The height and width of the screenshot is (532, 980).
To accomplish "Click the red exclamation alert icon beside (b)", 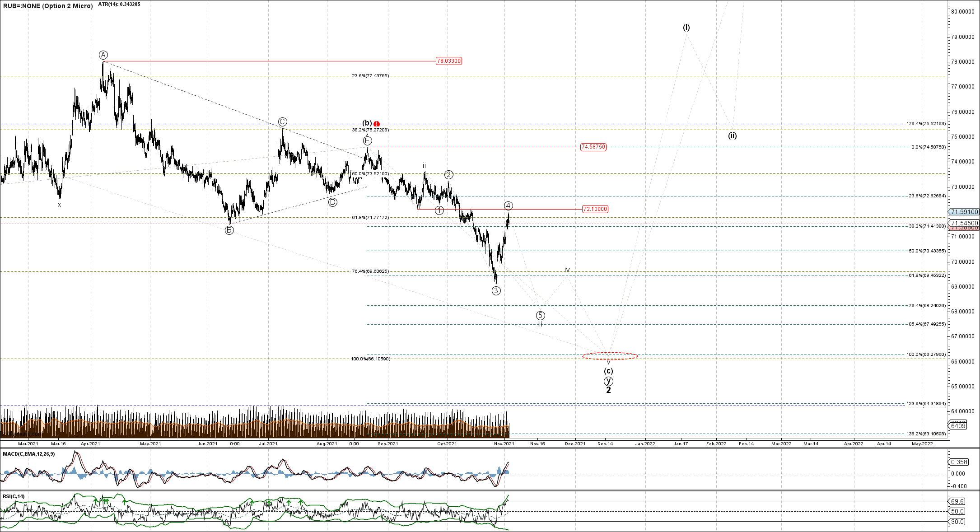I will coord(377,124).
